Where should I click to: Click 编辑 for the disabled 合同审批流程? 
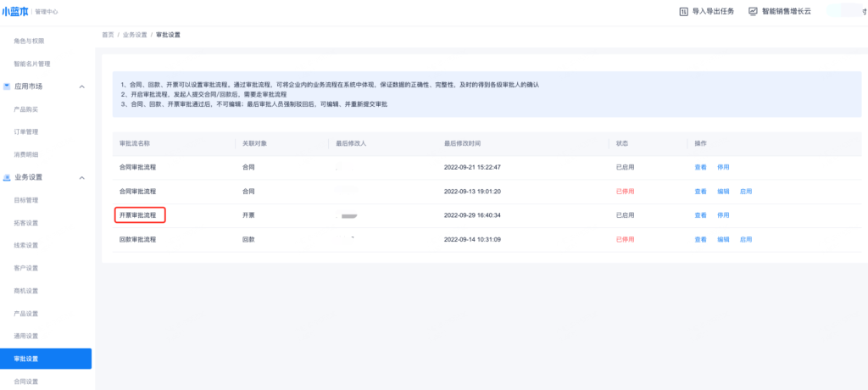click(723, 192)
